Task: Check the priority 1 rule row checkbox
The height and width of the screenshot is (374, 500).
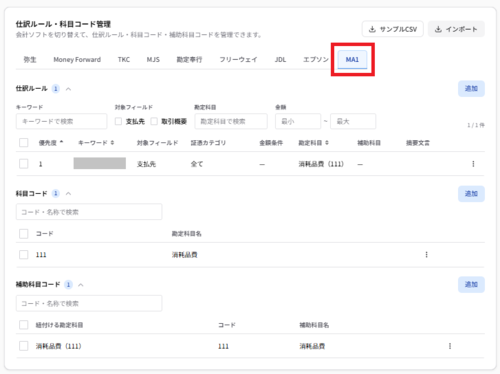Action: coord(24,164)
